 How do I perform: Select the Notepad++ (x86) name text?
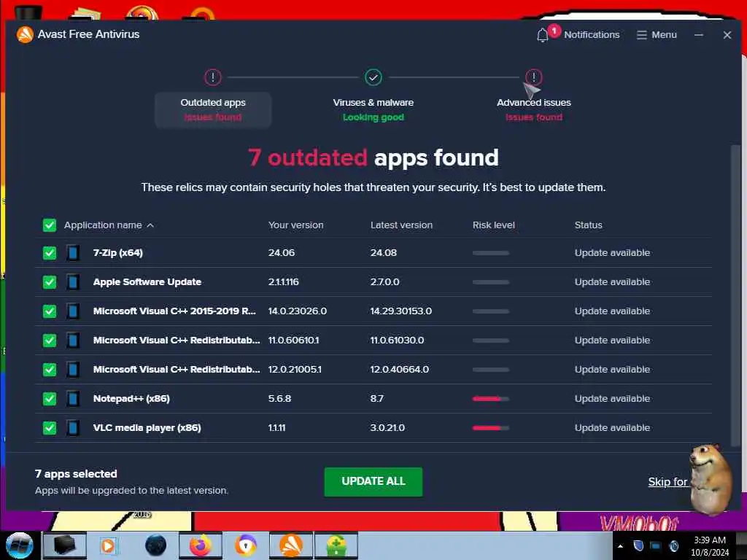(x=131, y=399)
